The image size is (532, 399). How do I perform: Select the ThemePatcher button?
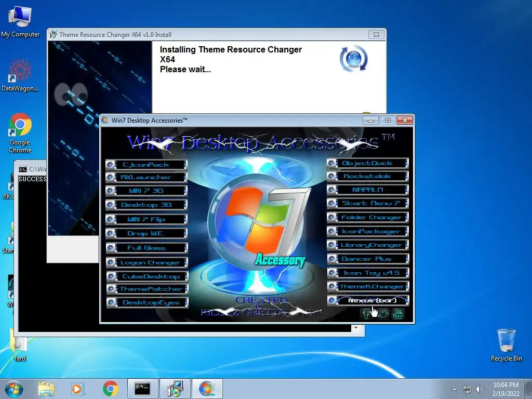tap(147, 289)
